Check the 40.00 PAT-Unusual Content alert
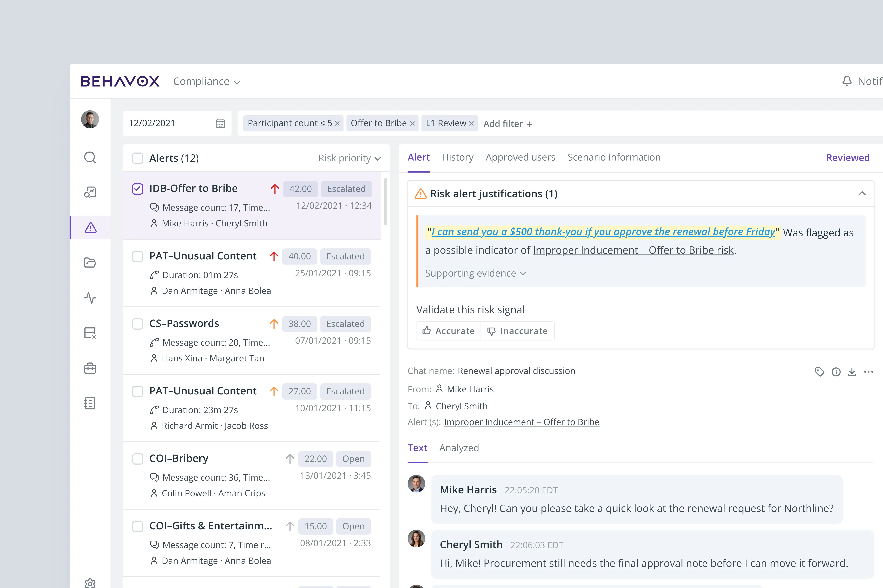This screenshot has width=883, height=588. (138, 256)
